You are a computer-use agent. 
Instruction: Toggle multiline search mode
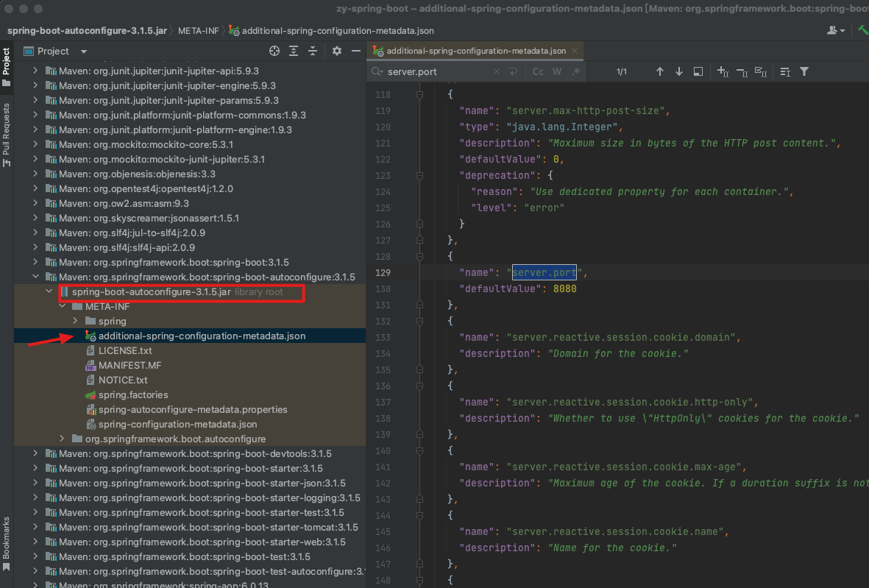point(785,71)
